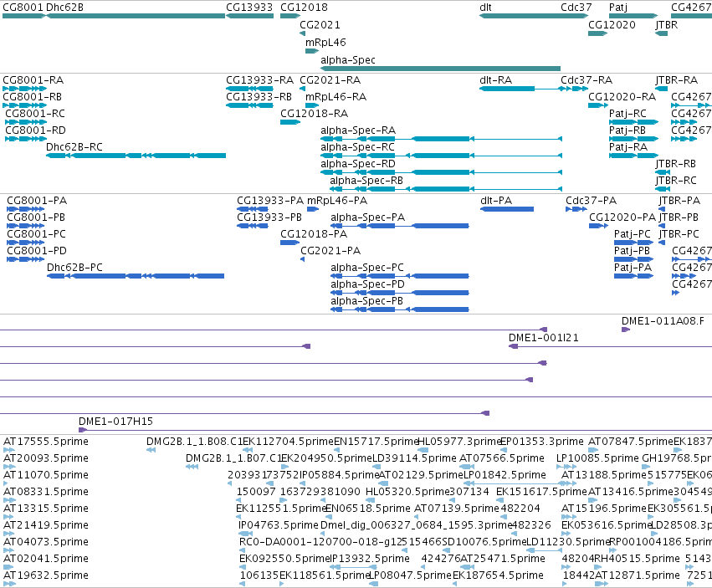Click the mRpL46-PA protein label
The width and height of the screenshot is (712, 588).
(337, 200)
